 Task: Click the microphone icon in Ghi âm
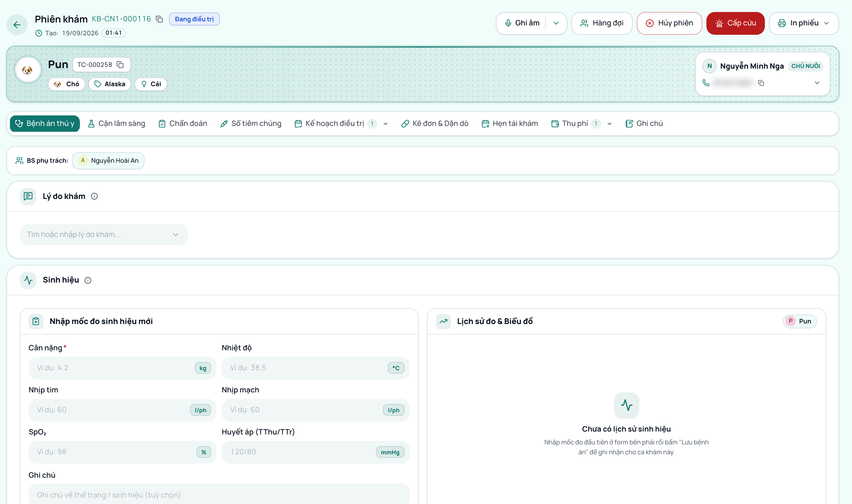(x=508, y=23)
